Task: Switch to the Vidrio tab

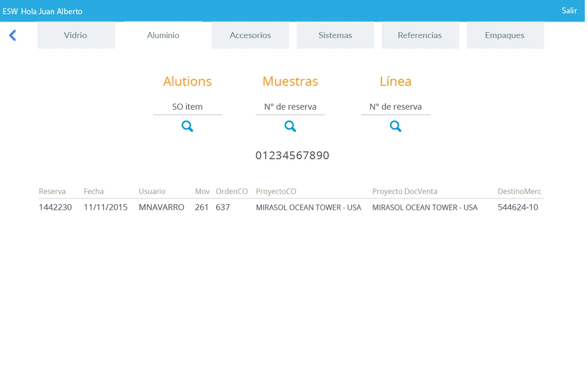Action: [76, 35]
